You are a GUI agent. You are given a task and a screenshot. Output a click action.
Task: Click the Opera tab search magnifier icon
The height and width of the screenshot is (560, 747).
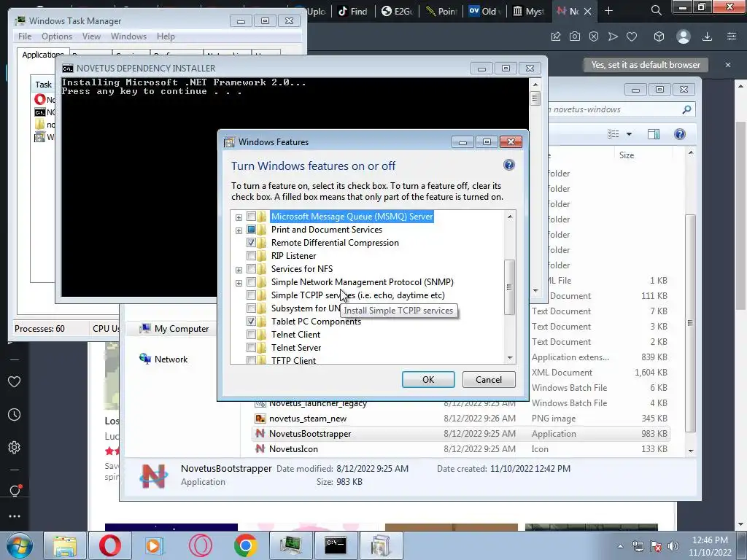pos(656,10)
